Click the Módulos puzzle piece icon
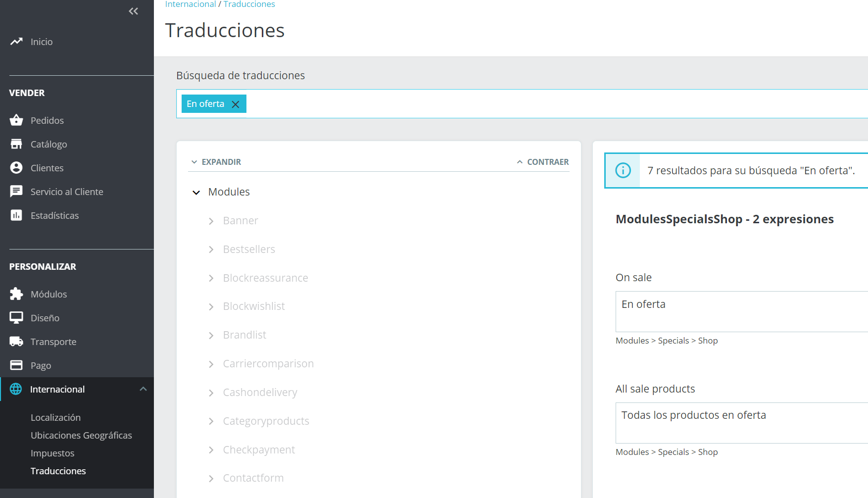This screenshot has height=498, width=868. pos(16,294)
